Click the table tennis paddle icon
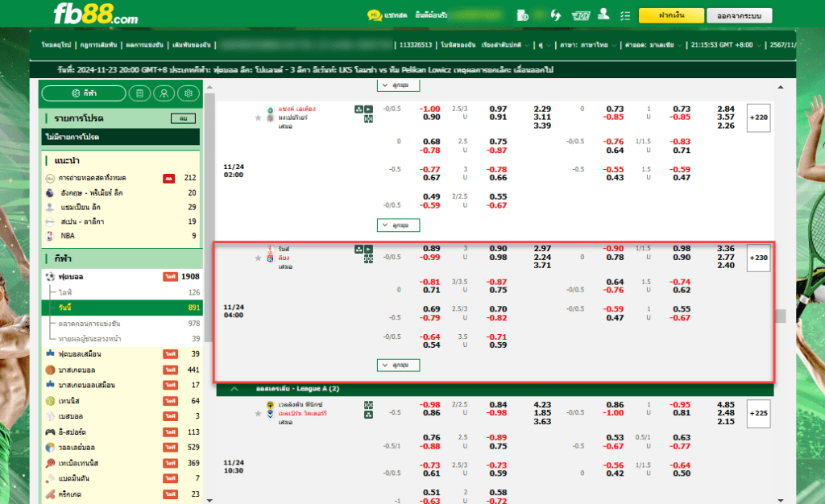Screen dimensions: 825x504 point(51,463)
